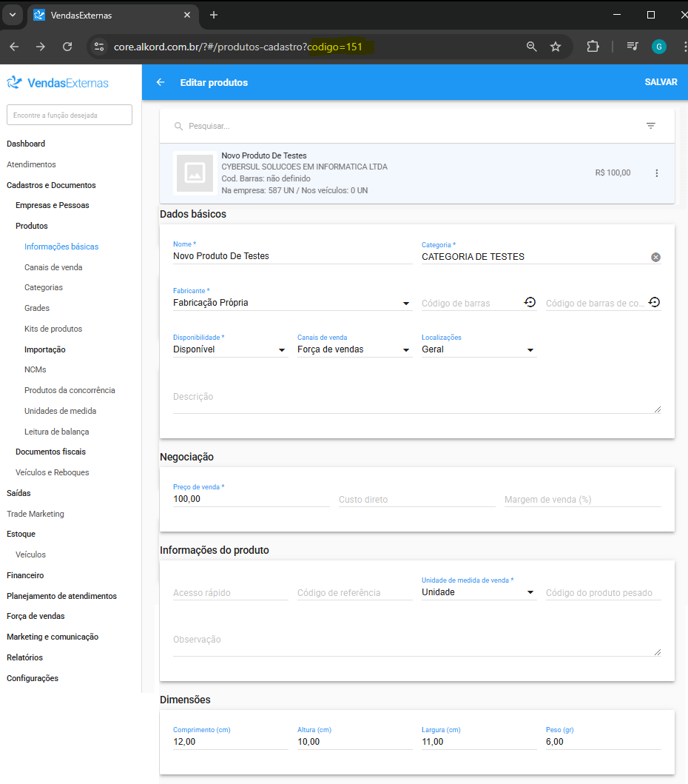Open Financeiro in the sidebar
This screenshot has height=784, width=688.
[25, 575]
